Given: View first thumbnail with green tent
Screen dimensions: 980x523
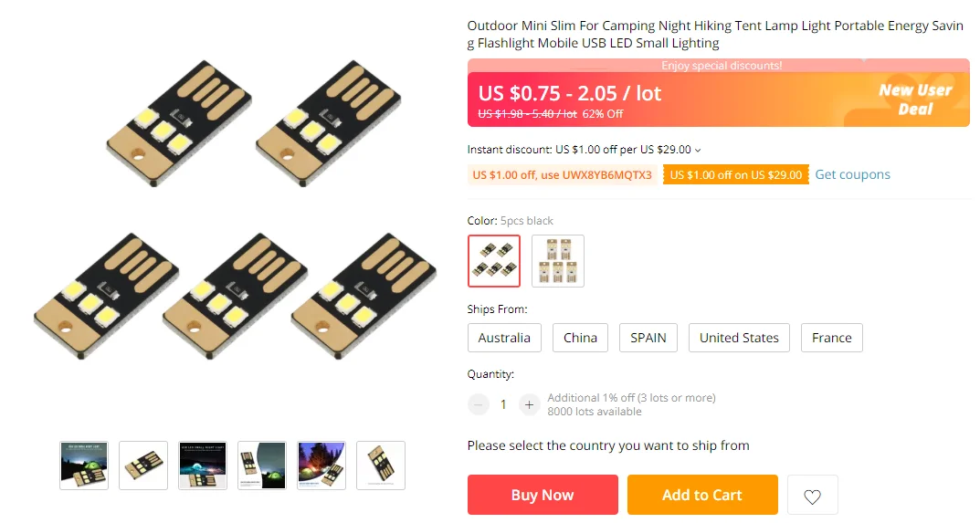Looking at the screenshot, I should [x=84, y=465].
